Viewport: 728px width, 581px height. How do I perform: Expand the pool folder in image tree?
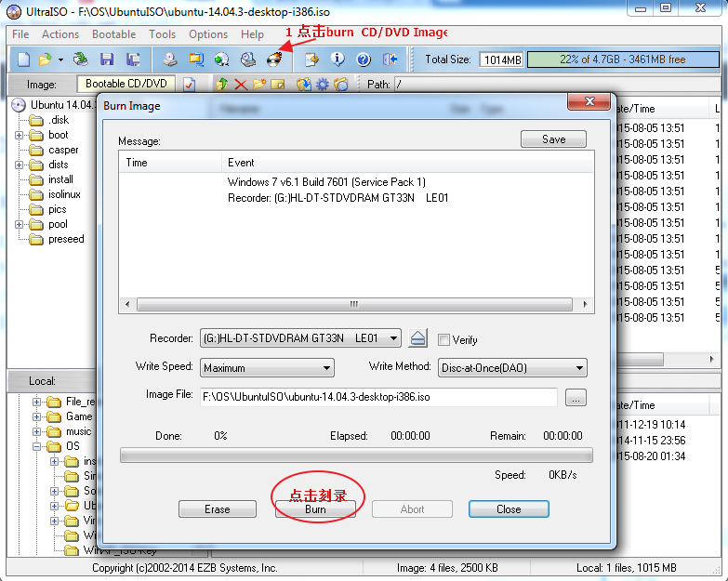pos(19,225)
